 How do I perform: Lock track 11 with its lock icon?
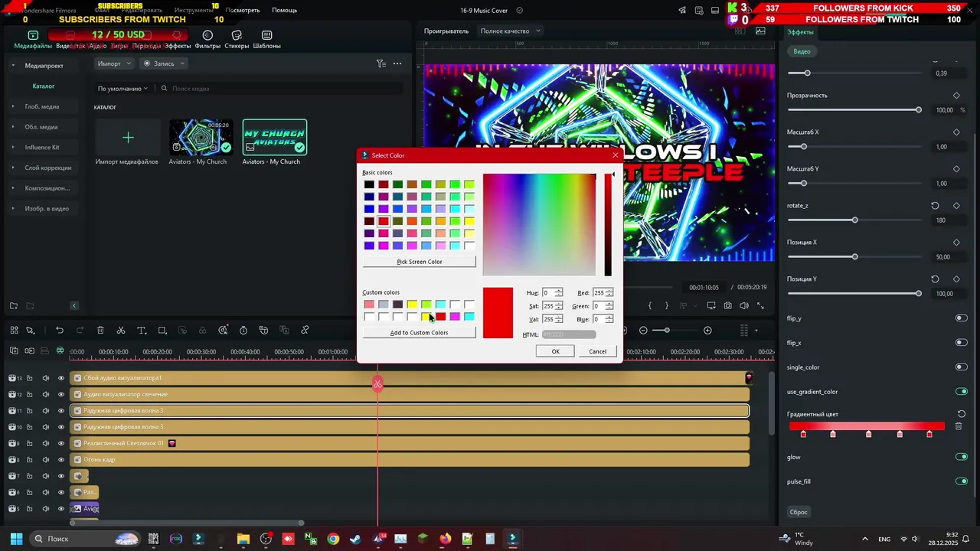tap(29, 411)
